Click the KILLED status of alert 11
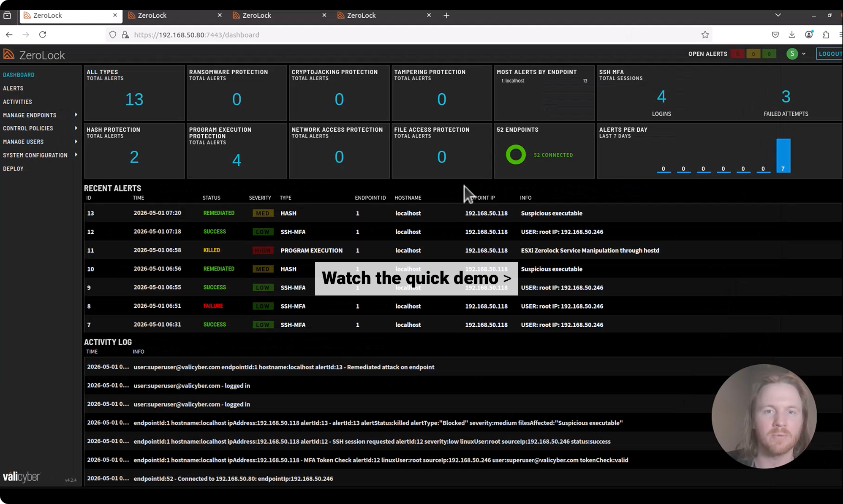 (x=212, y=250)
